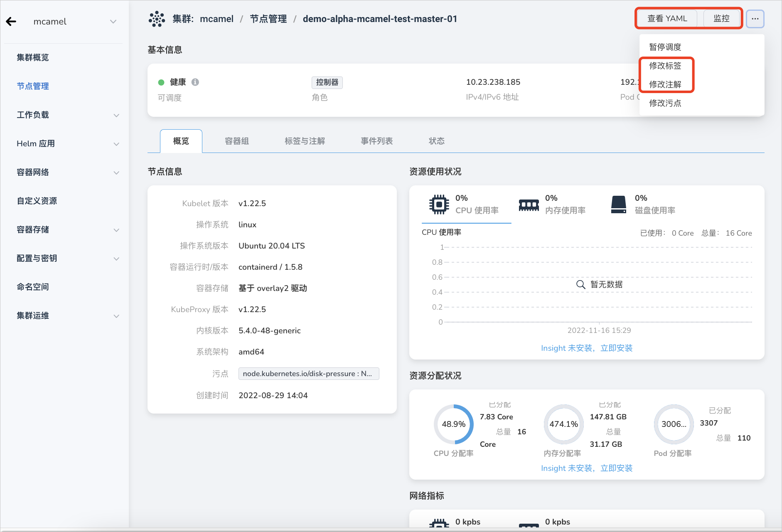Select the CPU chip icon for CPU 使用率
The width and height of the screenshot is (782, 532).
click(x=439, y=204)
